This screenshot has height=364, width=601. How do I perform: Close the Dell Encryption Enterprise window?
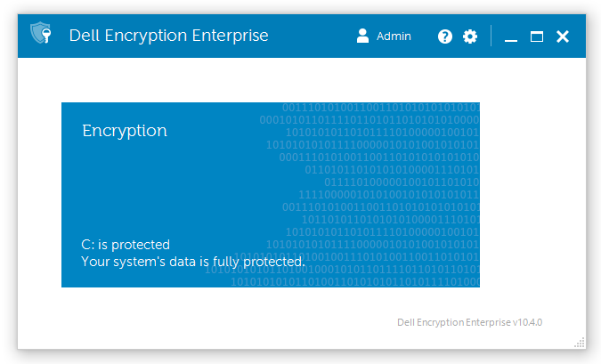pyautogui.click(x=563, y=36)
